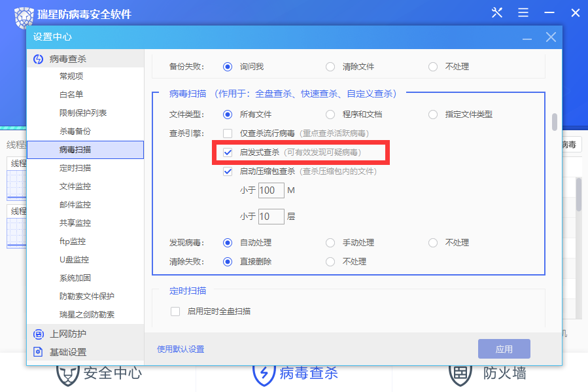Collapse the 病毒查杀 sidebar section
This screenshot has height=392, width=588.
[x=86, y=59]
